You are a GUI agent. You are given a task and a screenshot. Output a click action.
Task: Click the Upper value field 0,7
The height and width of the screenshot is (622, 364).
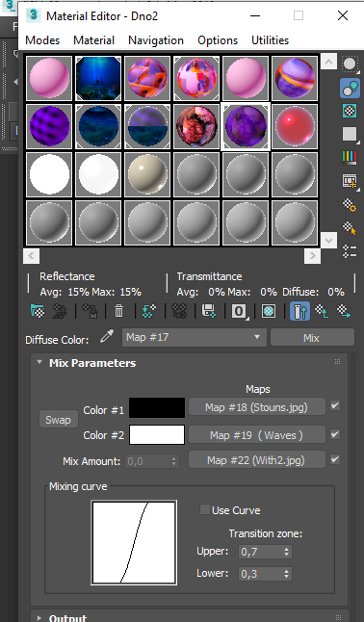pyautogui.click(x=261, y=552)
